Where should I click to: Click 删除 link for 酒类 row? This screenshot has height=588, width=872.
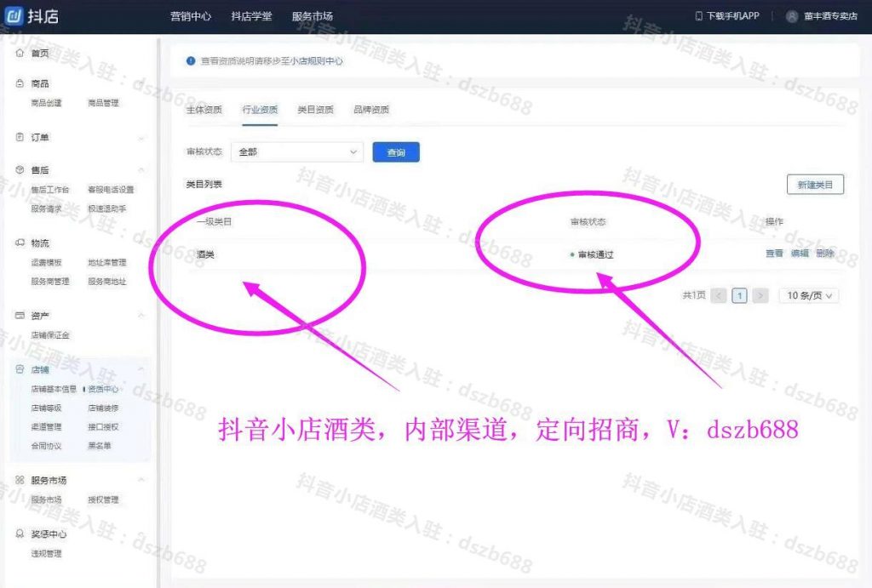pyautogui.click(x=825, y=254)
